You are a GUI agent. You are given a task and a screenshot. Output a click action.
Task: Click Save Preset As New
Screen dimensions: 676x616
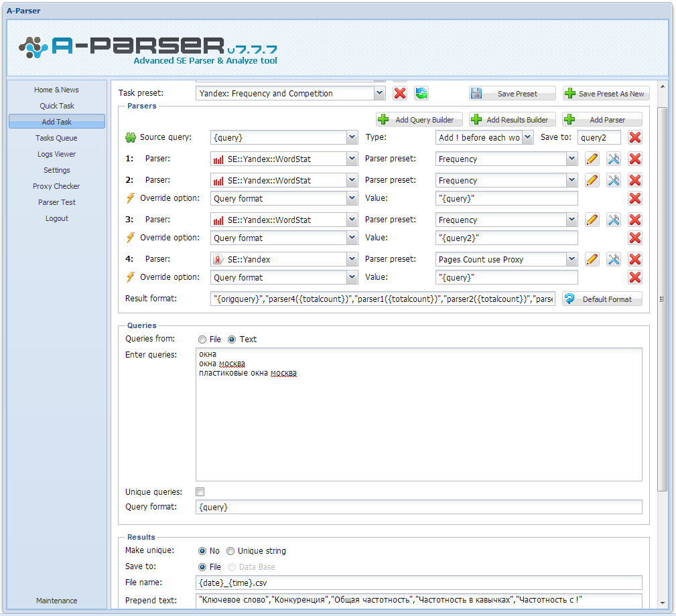click(606, 94)
